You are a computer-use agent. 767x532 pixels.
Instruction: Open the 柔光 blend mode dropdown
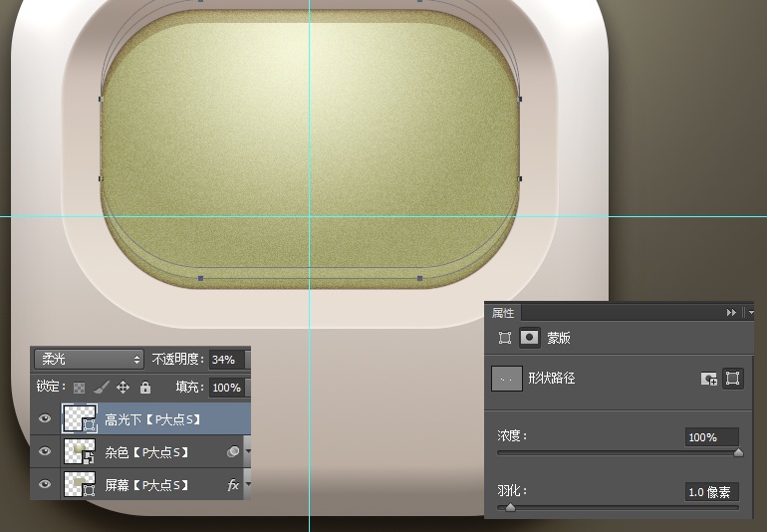click(89, 360)
